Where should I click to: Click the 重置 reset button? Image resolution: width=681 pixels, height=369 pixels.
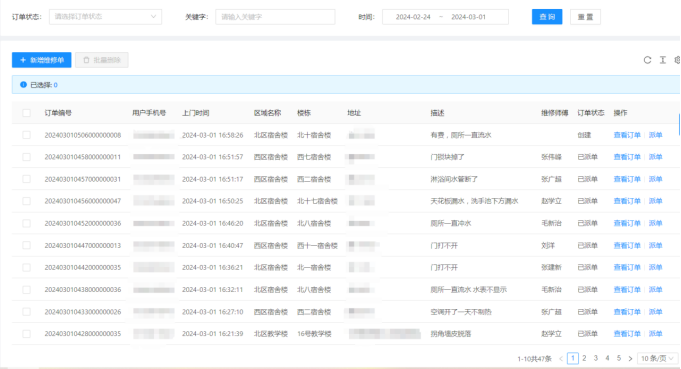tap(585, 17)
